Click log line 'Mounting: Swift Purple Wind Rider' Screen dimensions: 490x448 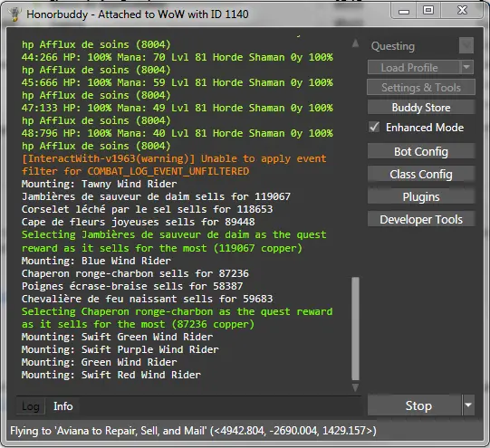[120, 349]
